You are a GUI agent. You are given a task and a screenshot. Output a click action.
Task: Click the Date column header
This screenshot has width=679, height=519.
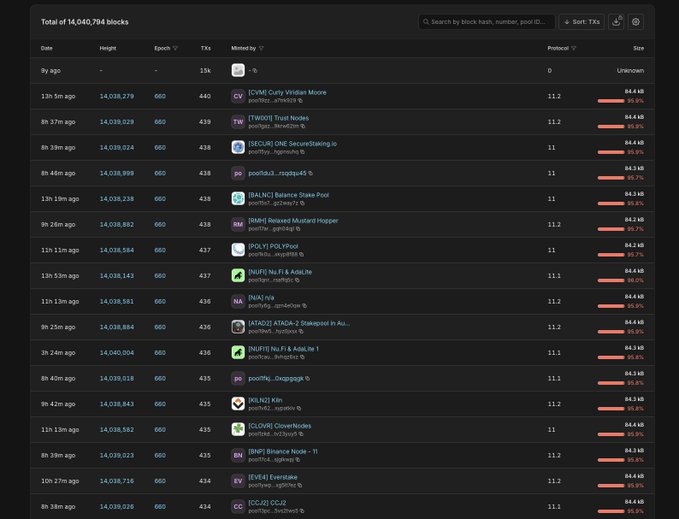(46, 48)
